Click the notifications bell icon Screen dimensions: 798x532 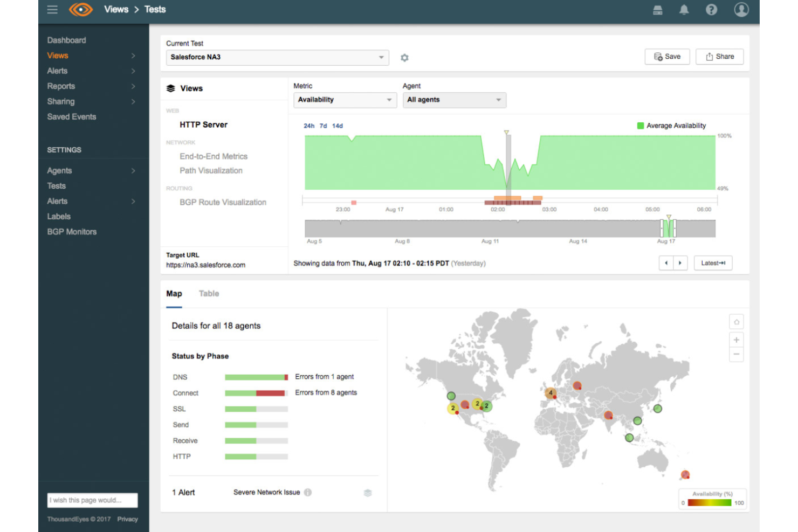684,9
